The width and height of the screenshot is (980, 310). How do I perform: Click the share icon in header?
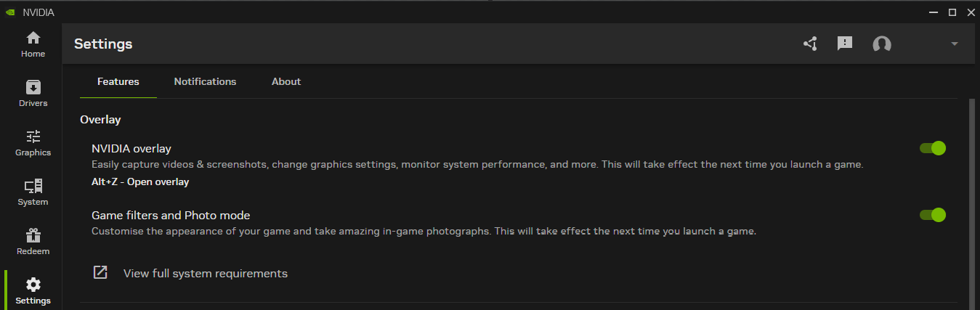[x=810, y=44]
